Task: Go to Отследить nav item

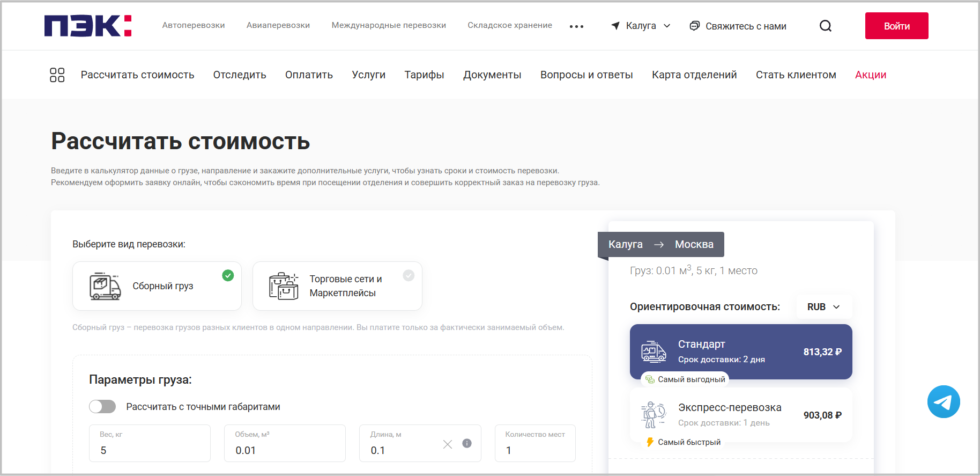Action: pyautogui.click(x=240, y=75)
